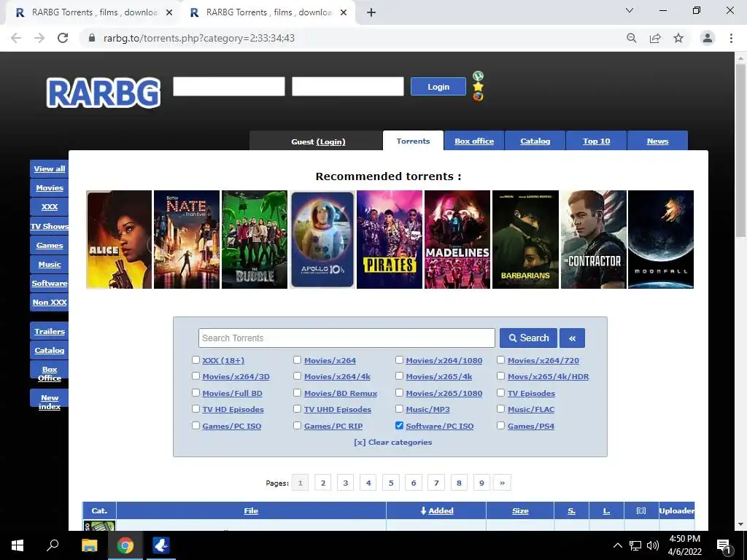This screenshot has height=560, width=747.
Task: Uncheck Software/PC ISO category
Action: click(x=399, y=426)
